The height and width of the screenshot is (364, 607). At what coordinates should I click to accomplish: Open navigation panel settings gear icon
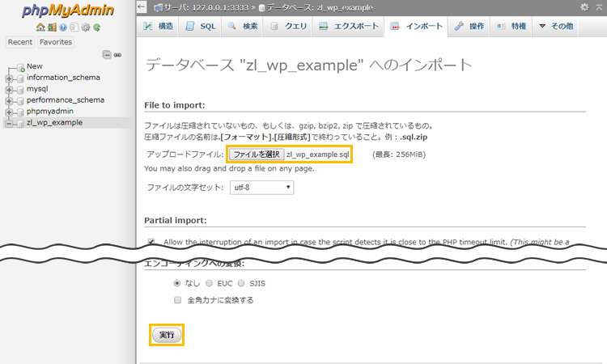85,27
